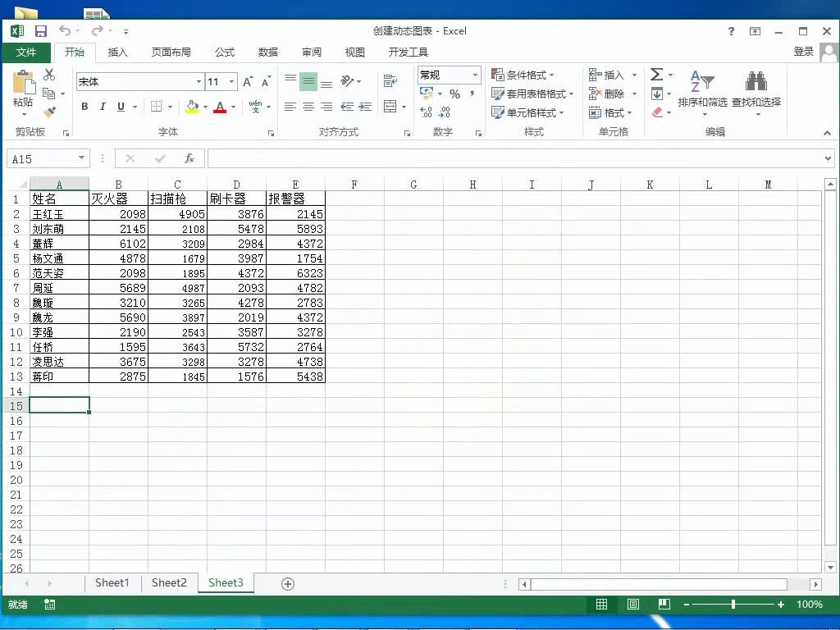Toggle Italic formatting
Image resolution: width=840 pixels, height=630 pixels.
pos(103,106)
